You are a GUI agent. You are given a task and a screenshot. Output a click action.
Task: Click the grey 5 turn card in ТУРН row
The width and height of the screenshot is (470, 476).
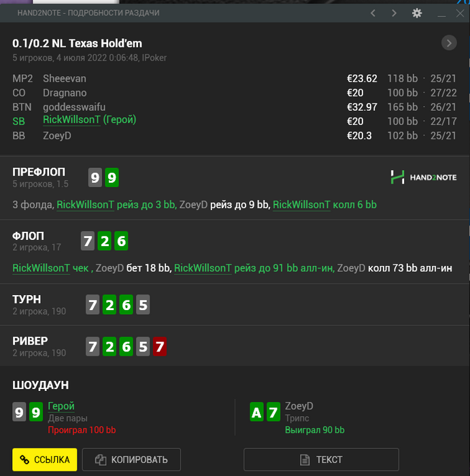[x=143, y=305]
